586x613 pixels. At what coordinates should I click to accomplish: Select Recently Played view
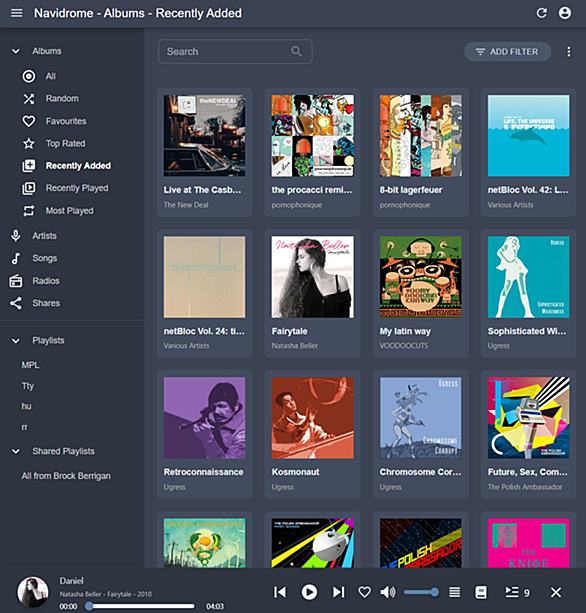pyautogui.click(x=77, y=188)
